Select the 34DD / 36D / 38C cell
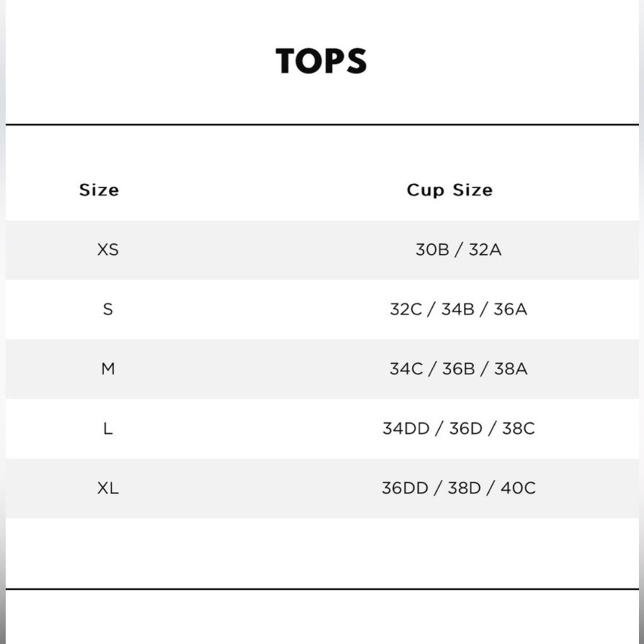 458,429
